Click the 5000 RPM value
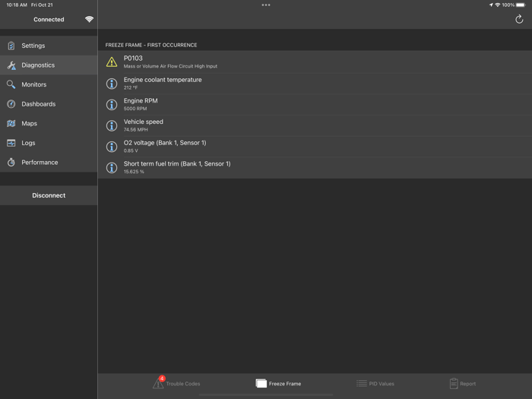The image size is (532, 399). coord(135,109)
